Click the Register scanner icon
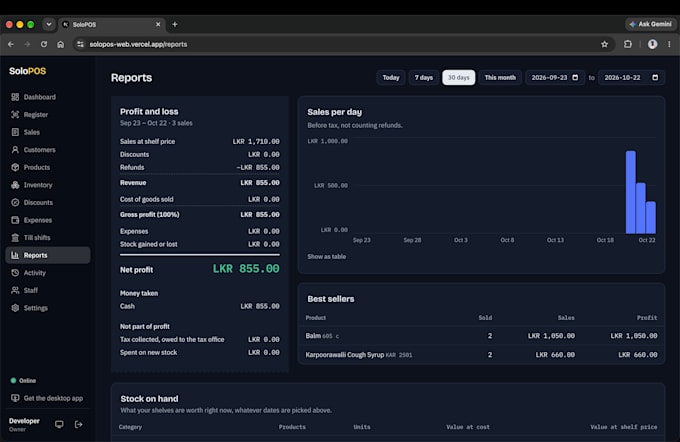This screenshot has height=442, width=680. (x=15, y=115)
